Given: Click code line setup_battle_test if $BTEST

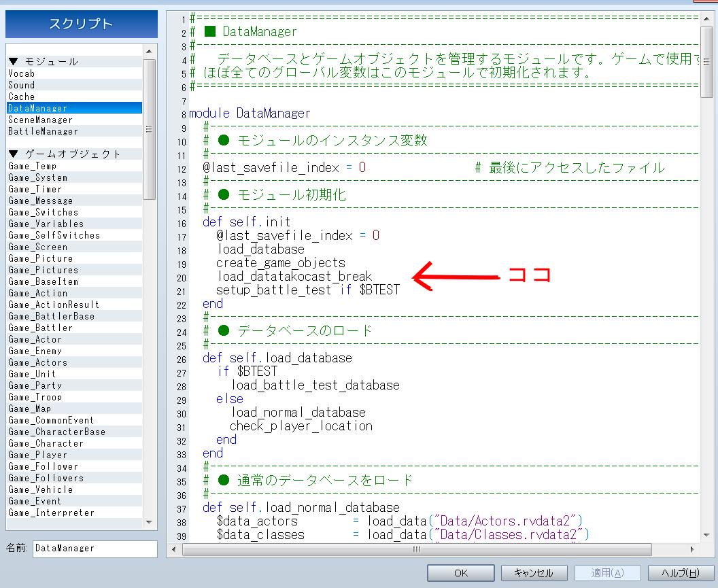Looking at the screenshot, I should (308, 290).
